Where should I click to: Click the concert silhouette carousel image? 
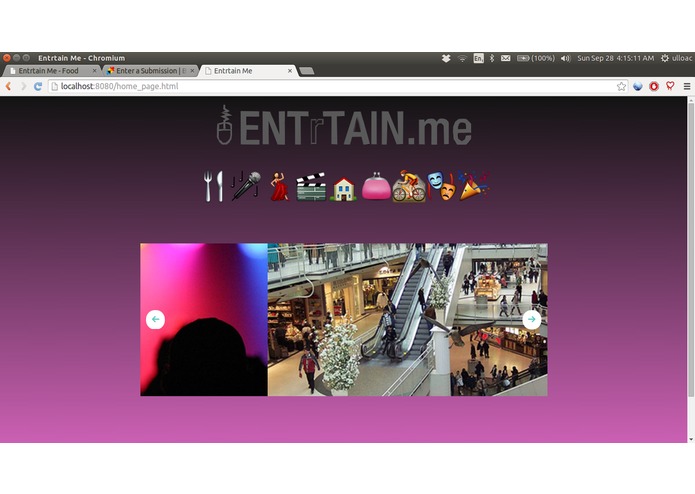click(x=204, y=319)
